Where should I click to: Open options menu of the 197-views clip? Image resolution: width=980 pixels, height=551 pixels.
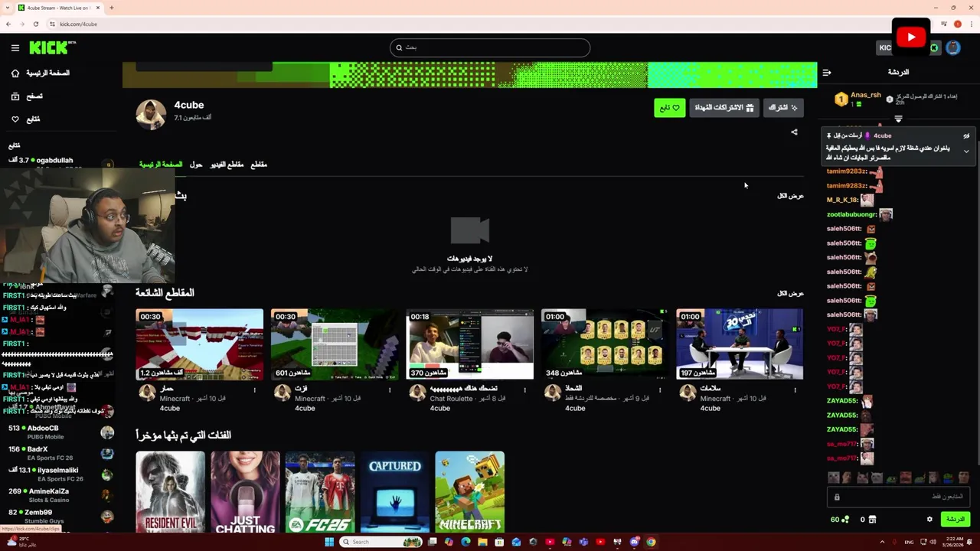click(x=795, y=390)
